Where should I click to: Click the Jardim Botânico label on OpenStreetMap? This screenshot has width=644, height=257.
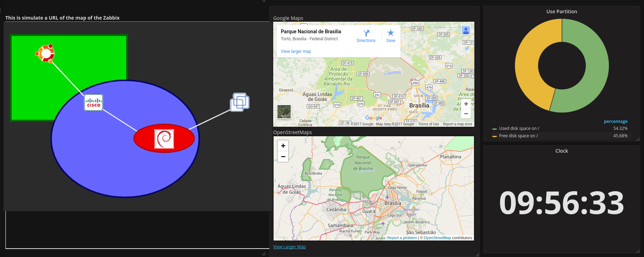coord(417,222)
